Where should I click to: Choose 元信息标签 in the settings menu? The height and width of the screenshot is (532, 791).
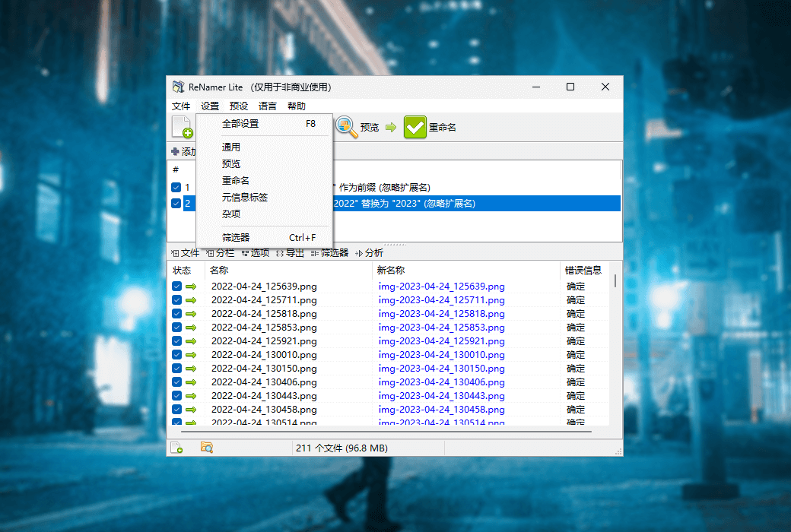coord(245,197)
